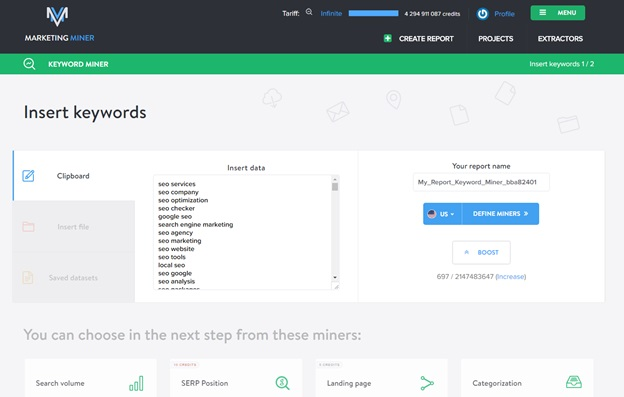Click the US flag icon
This screenshot has height=397, width=624.
pos(432,214)
